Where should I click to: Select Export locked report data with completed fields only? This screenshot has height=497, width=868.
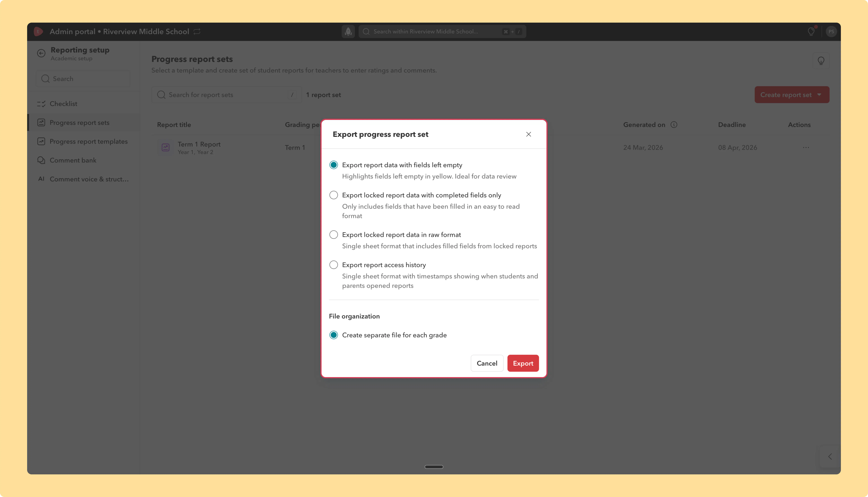(x=334, y=195)
